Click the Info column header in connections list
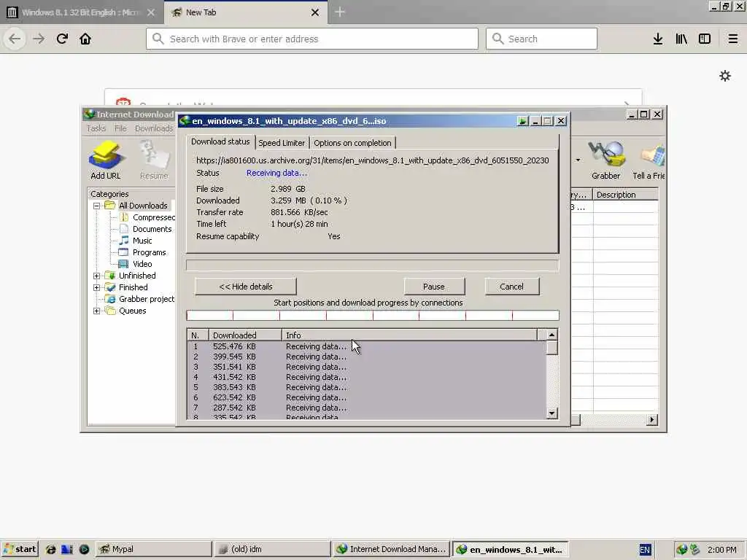Image resolution: width=747 pixels, height=560 pixels. point(410,335)
